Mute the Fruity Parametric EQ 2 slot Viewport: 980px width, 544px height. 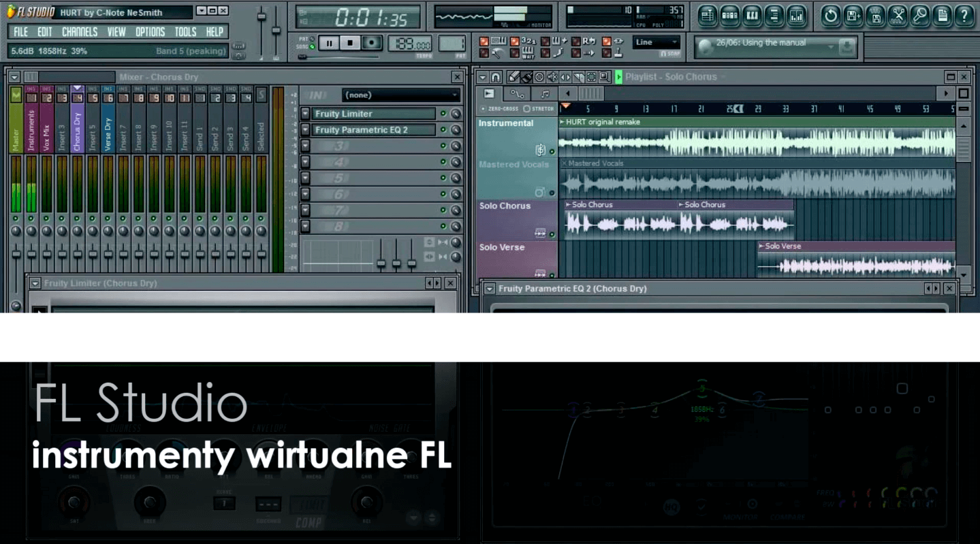coord(443,130)
